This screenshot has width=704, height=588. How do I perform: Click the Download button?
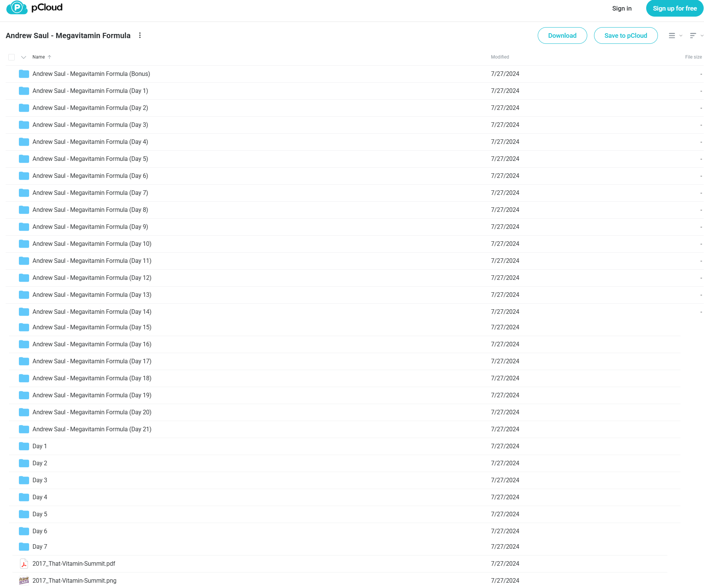click(x=562, y=35)
